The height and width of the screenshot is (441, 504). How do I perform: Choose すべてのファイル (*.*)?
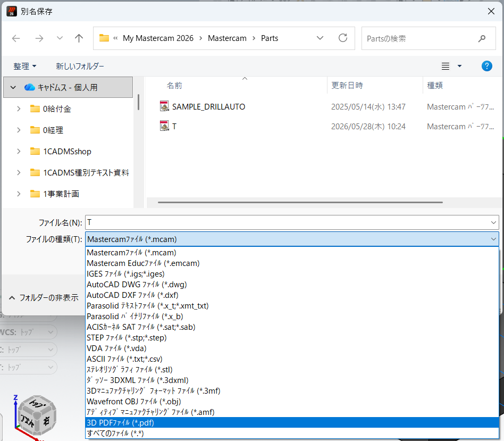[x=292, y=433]
